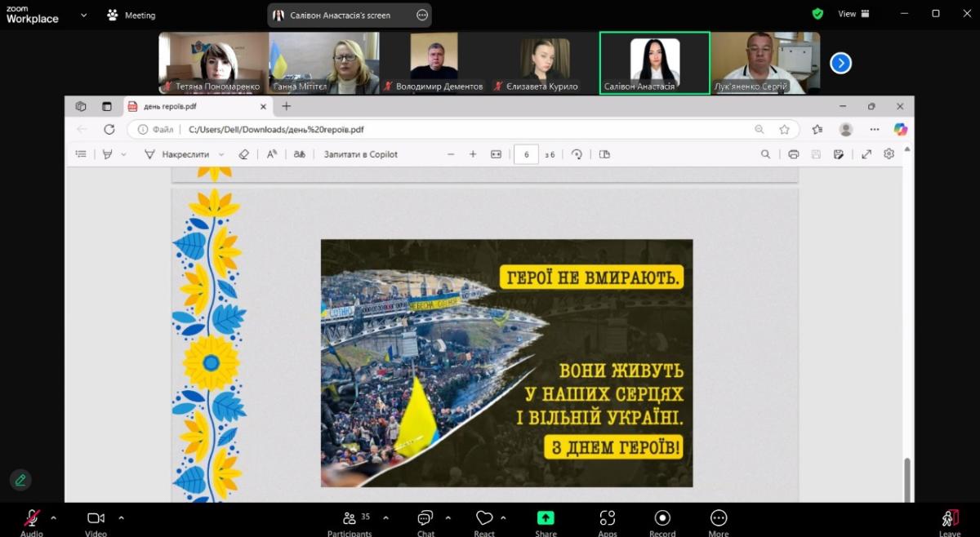The height and width of the screenshot is (537, 980).
Task: Leave the meeting
Action: [949, 519]
